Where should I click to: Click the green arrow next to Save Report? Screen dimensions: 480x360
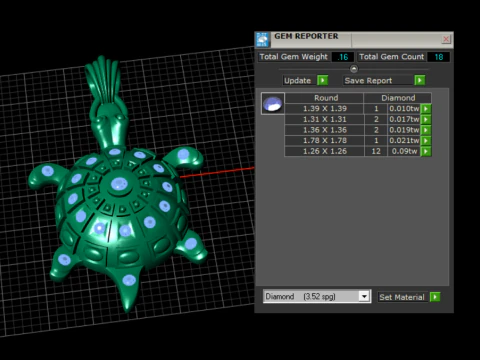pos(420,80)
